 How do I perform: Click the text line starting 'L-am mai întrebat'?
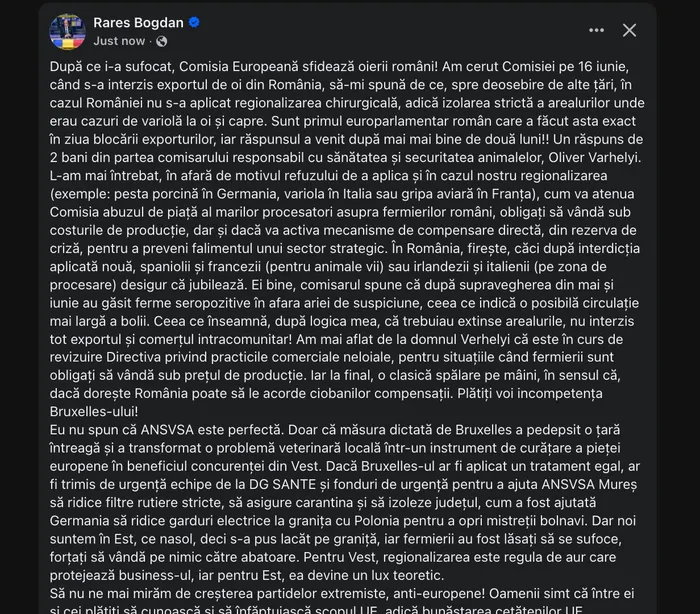(329, 175)
